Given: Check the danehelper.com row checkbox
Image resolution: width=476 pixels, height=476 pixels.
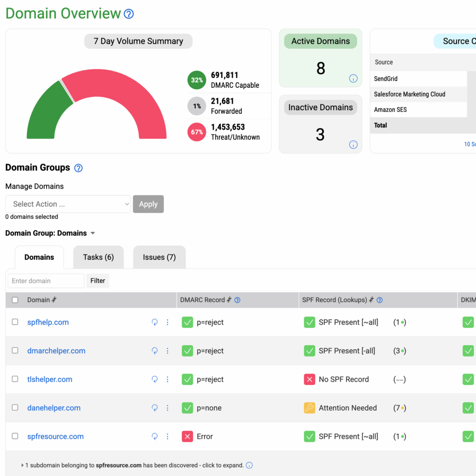Looking at the screenshot, I should (x=14, y=408).
